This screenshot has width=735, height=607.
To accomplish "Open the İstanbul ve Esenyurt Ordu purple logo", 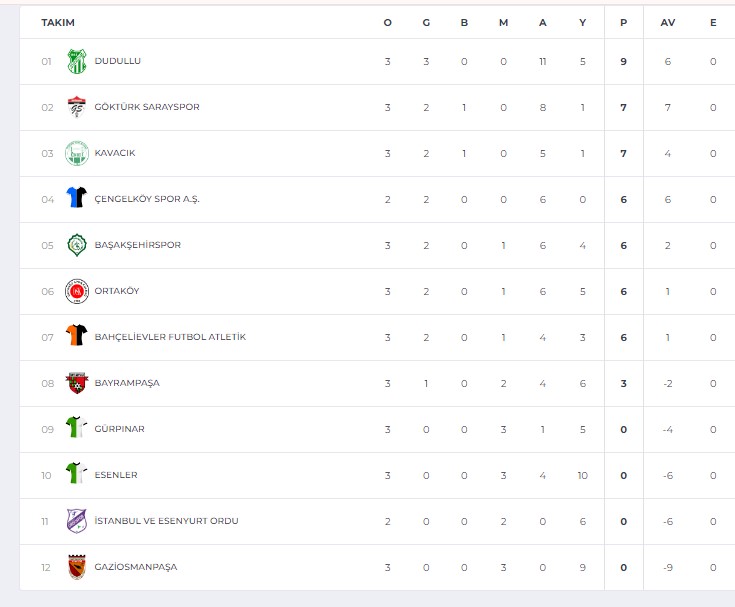I will [x=77, y=521].
